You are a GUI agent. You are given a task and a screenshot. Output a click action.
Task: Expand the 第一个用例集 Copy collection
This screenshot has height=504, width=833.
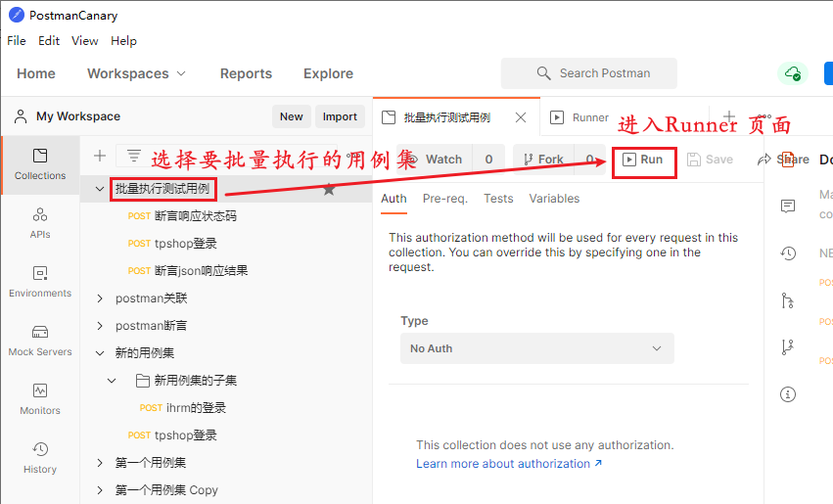[99, 489]
